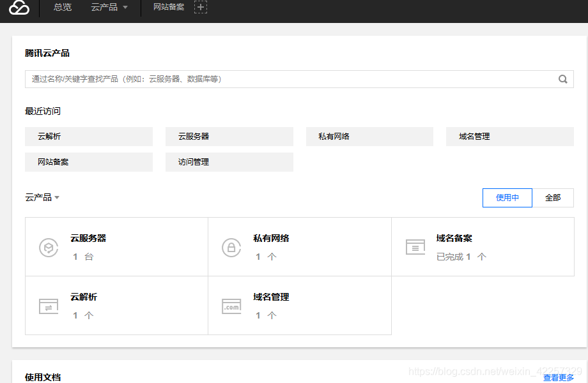588x383 pixels.
Task: Open recent item 云解析
Action: coord(89,137)
